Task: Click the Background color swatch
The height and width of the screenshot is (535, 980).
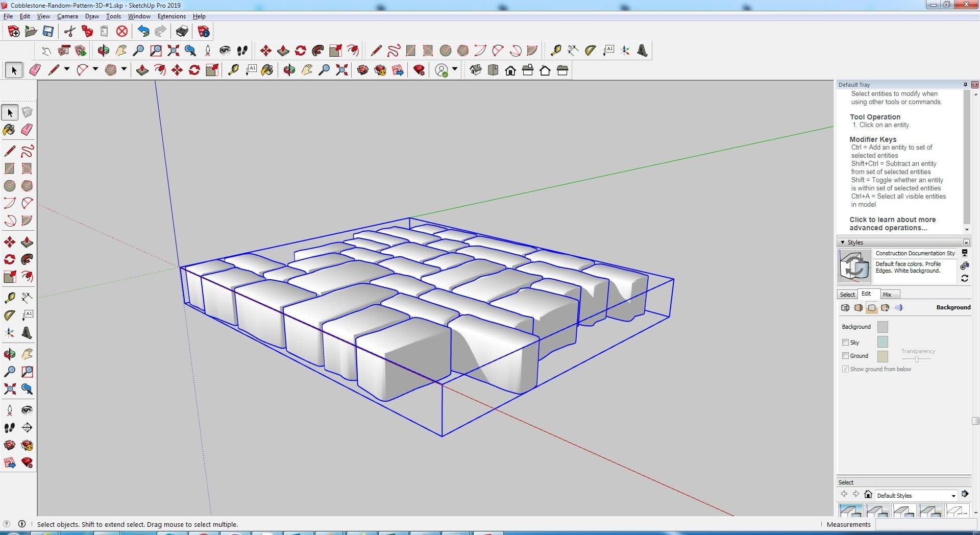Action: (x=882, y=327)
